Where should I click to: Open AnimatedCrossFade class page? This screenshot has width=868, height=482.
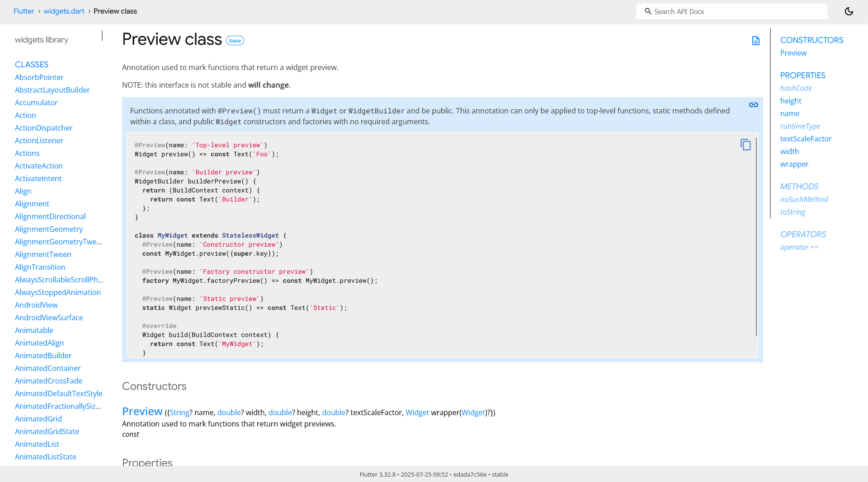point(48,381)
